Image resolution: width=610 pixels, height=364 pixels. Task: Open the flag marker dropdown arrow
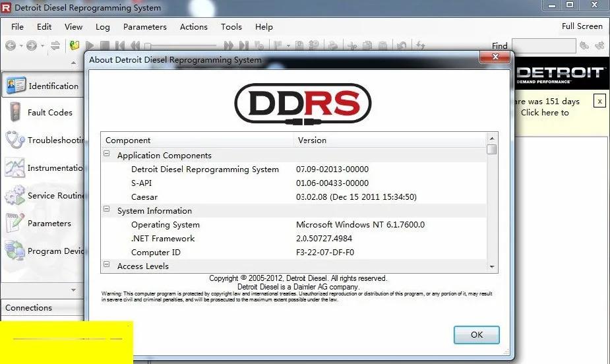click(288, 46)
